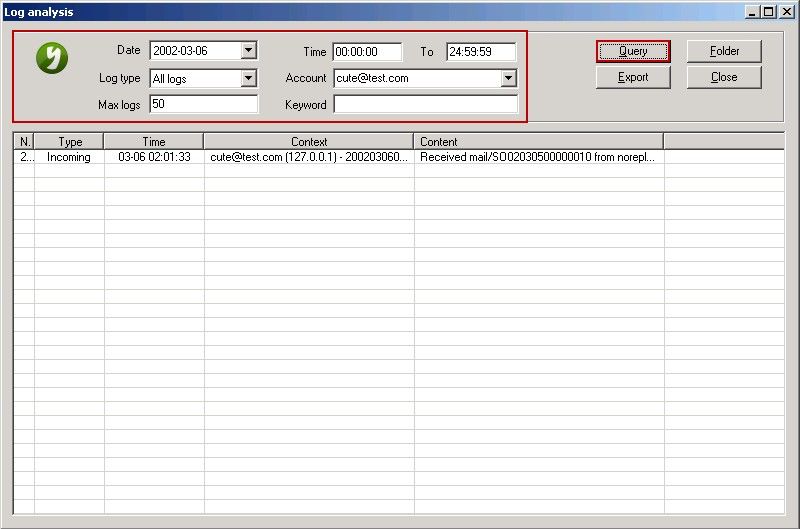Viewport: 800px width, 529px height.
Task: Select the start Time field
Action: click(367, 51)
